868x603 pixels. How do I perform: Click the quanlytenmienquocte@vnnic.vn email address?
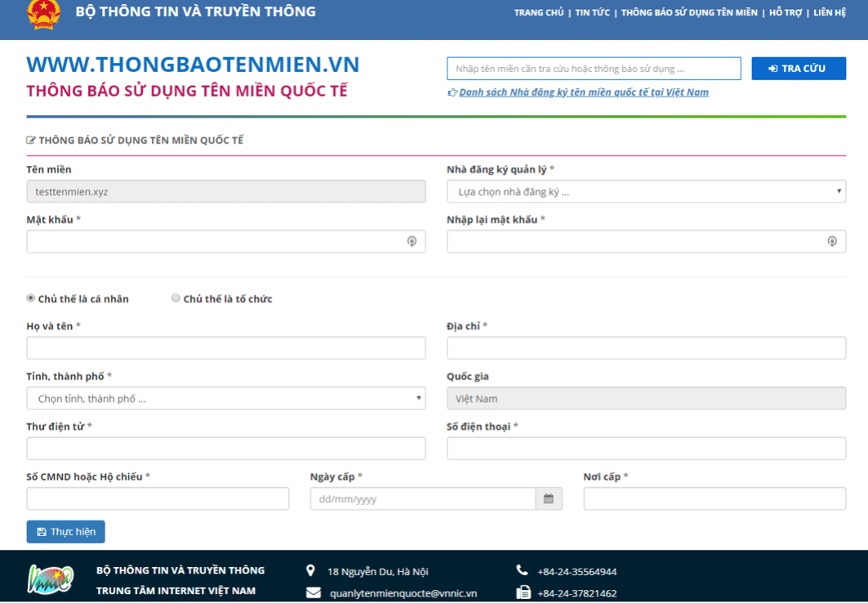coord(403,593)
